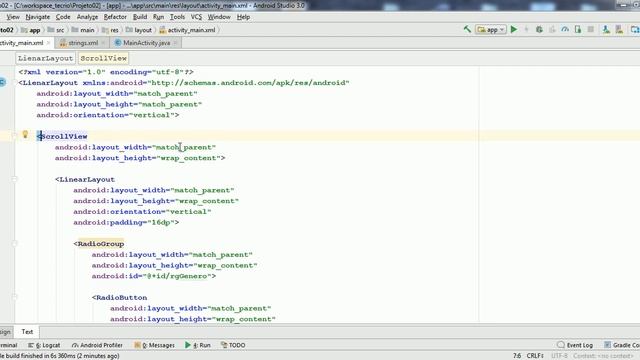Screen dimensions: 640x360
Task: Close the activity_main.xml tab
Action: pyautogui.click(x=48, y=42)
